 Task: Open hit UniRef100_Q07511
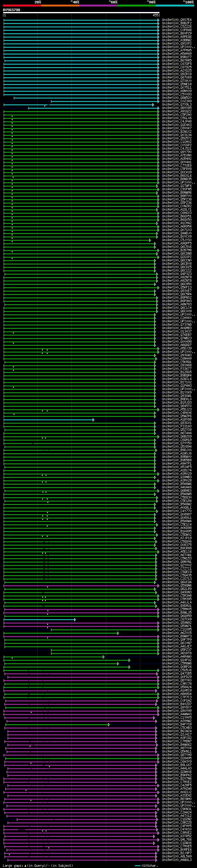[x=177, y=88]
